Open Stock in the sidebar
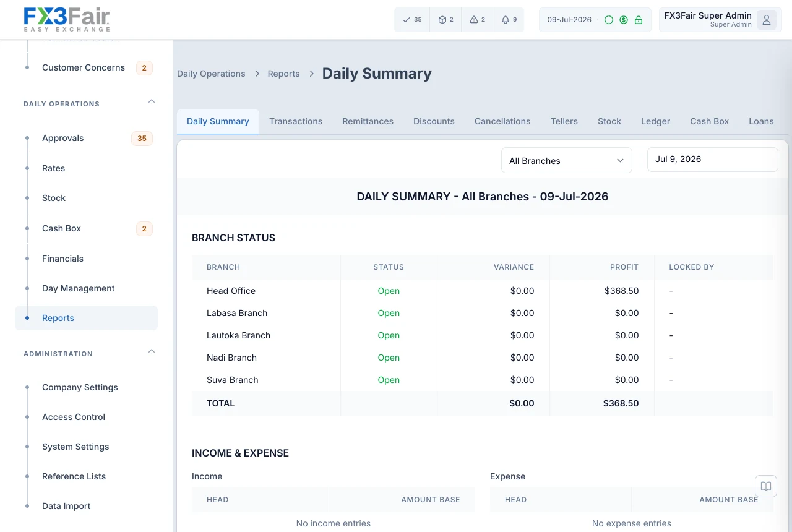The image size is (792, 532). click(86, 198)
